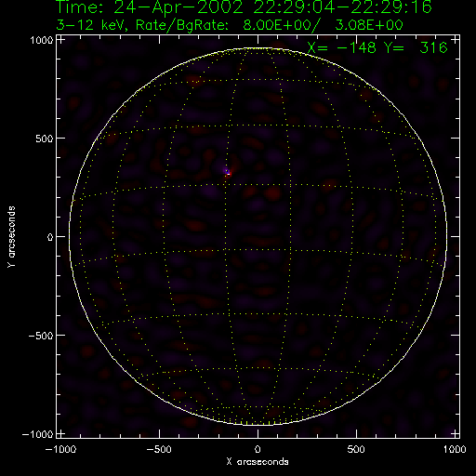This screenshot has height=476, width=476.
Task: Click the plus marker in top-right plot corner
Action: click(x=455, y=40)
